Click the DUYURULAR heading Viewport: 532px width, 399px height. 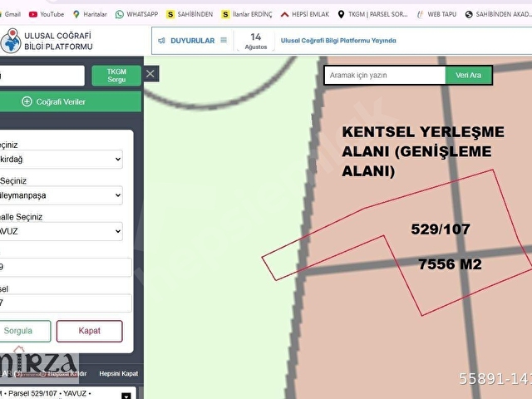[x=192, y=41]
